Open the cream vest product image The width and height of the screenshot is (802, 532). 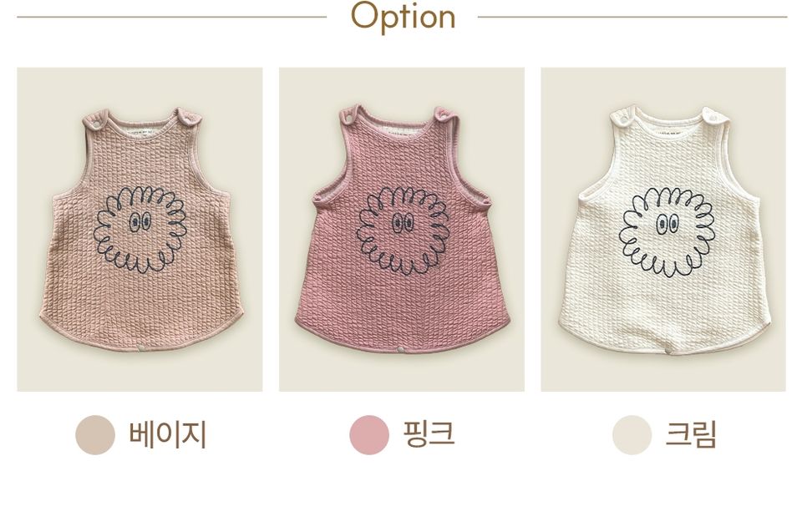click(x=663, y=229)
